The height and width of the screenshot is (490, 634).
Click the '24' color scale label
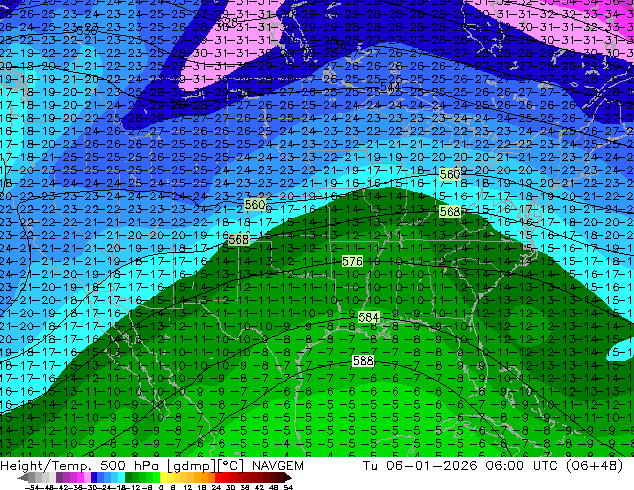[216, 487]
